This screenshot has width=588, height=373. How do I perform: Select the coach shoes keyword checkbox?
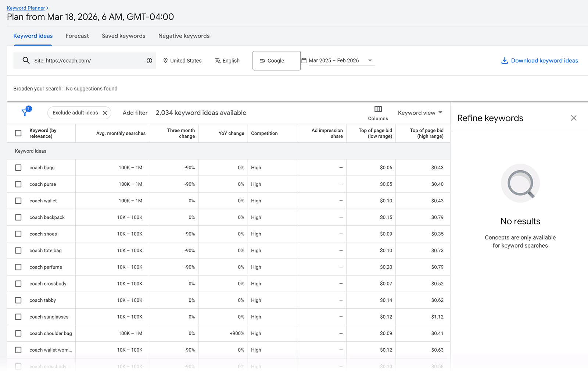(18, 234)
